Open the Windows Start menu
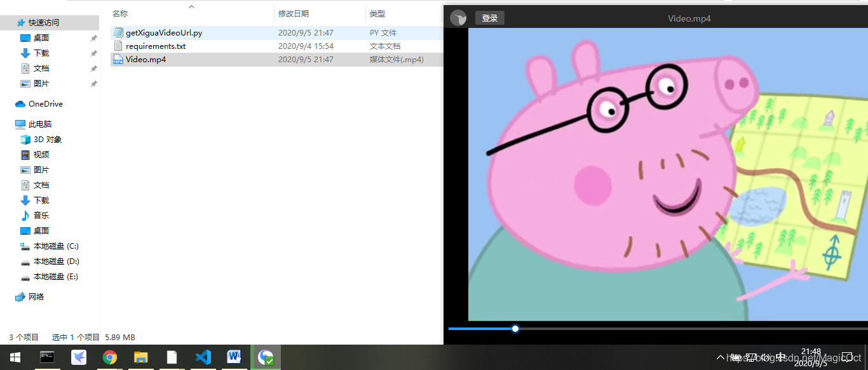 15,357
